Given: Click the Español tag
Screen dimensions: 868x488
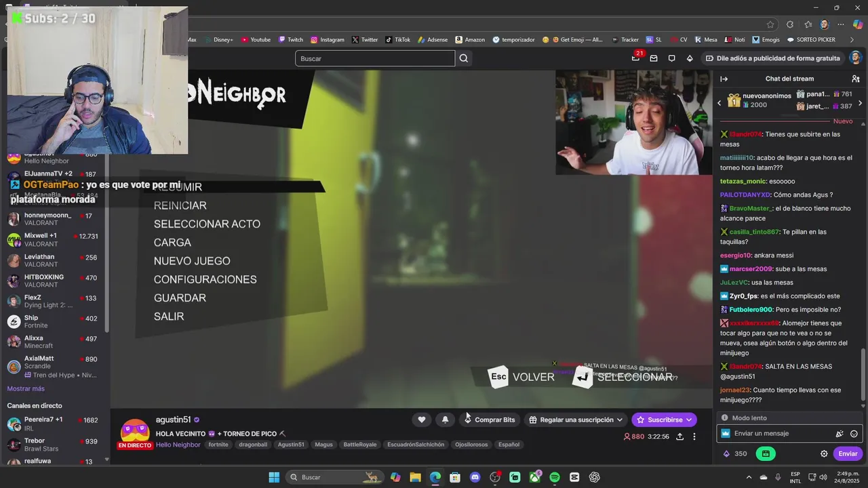Looking at the screenshot, I should 509,445.
